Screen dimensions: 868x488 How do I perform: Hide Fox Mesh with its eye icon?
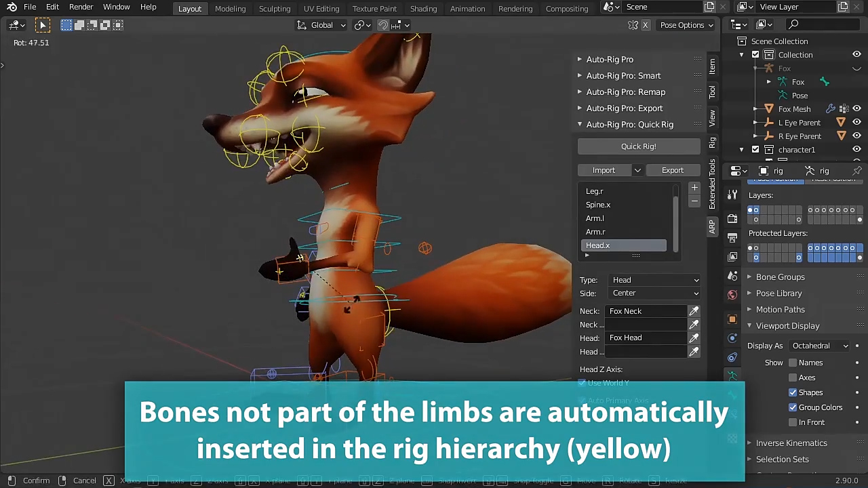pyautogui.click(x=857, y=108)
